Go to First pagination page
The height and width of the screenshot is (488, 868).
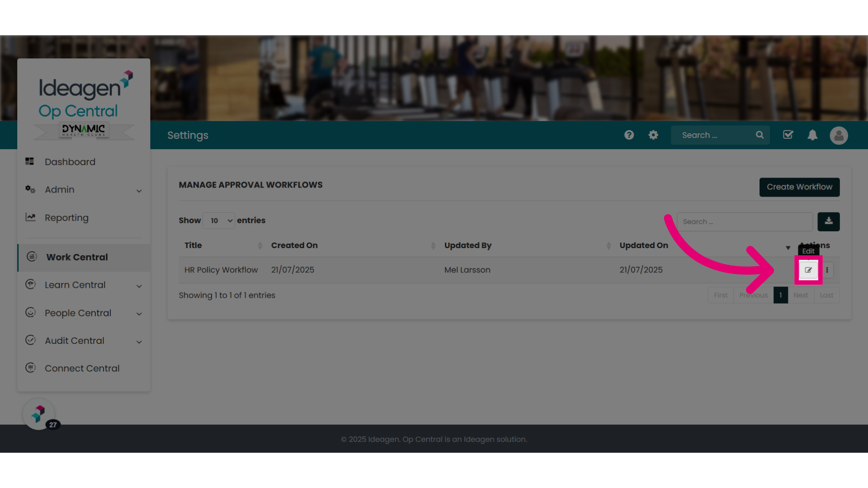click(721, 296)
